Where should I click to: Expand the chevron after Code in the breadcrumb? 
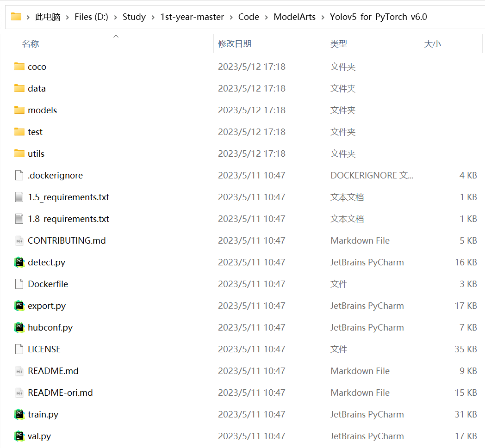(x=266, y=17)
